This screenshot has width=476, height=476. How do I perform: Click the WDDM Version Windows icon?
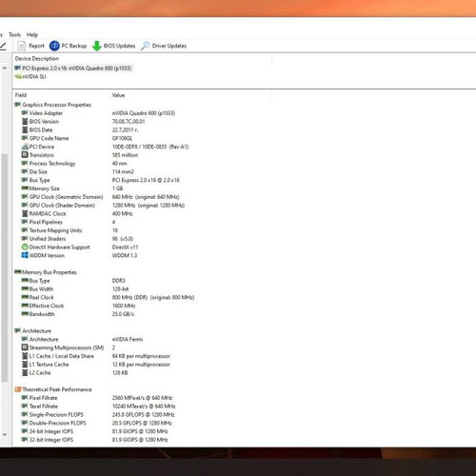pyautogui.click(x=25, y=255)
